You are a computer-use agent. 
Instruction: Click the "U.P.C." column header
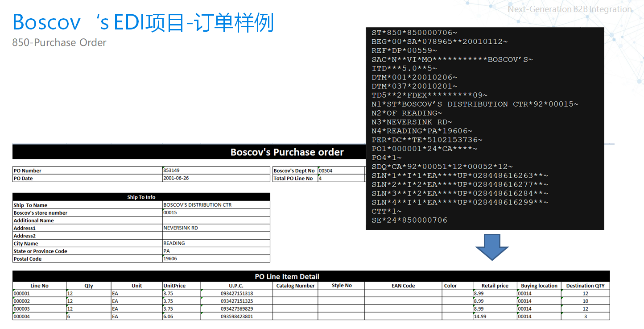(237, 286)
